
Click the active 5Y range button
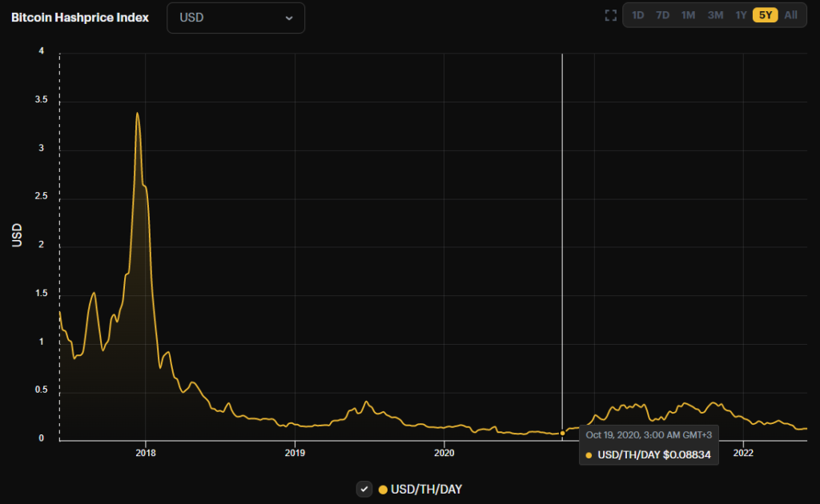(764, 14)
